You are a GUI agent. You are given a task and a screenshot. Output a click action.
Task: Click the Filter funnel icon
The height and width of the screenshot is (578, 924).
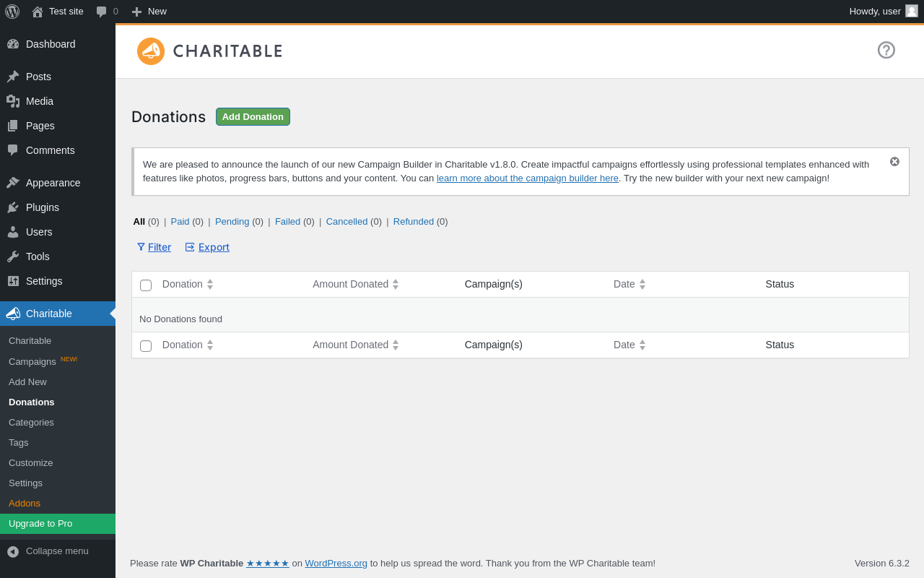pos(141,247)
